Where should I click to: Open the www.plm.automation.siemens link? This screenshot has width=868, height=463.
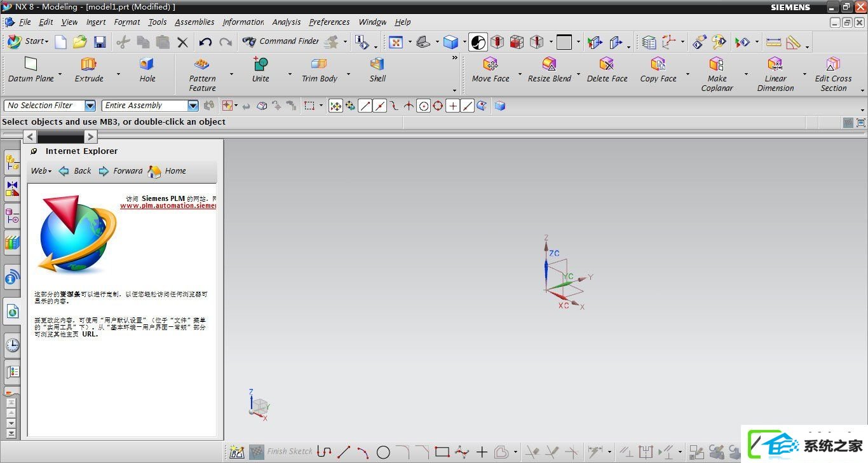click(x=168, y=206)
